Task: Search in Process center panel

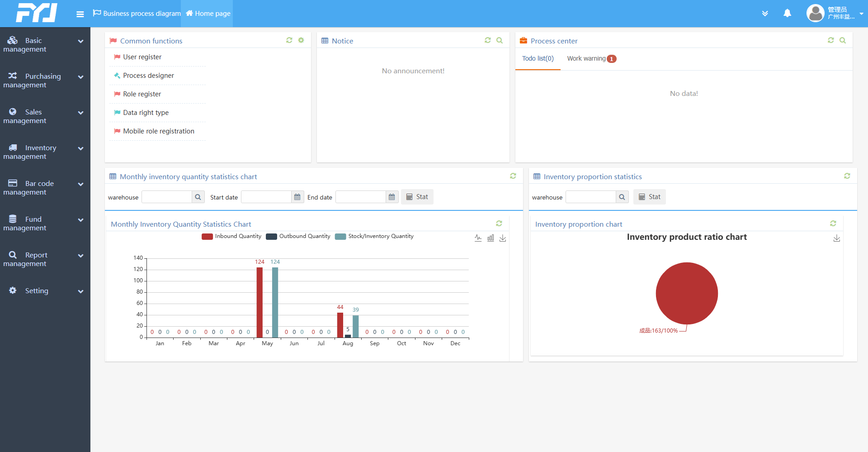Action: tap(843, 40)
